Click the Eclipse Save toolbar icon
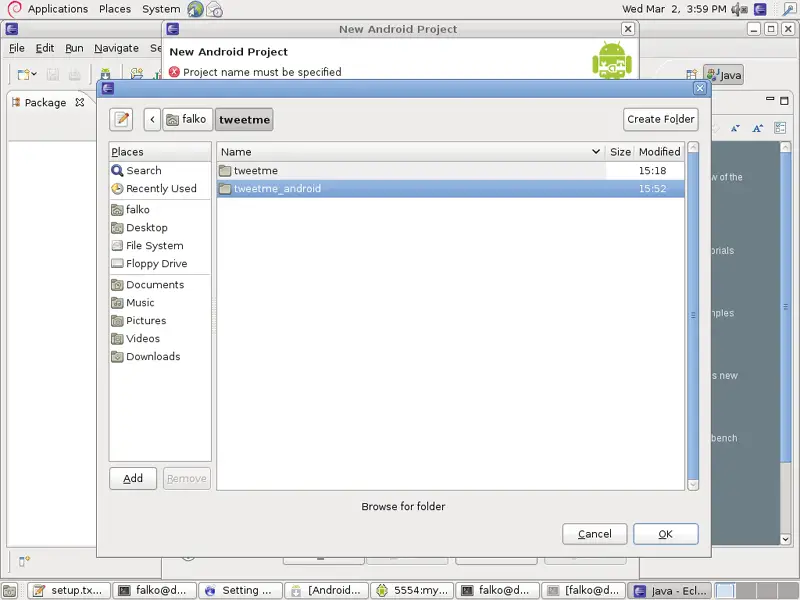Screen dimensions: 800x600 coord(53,74)
